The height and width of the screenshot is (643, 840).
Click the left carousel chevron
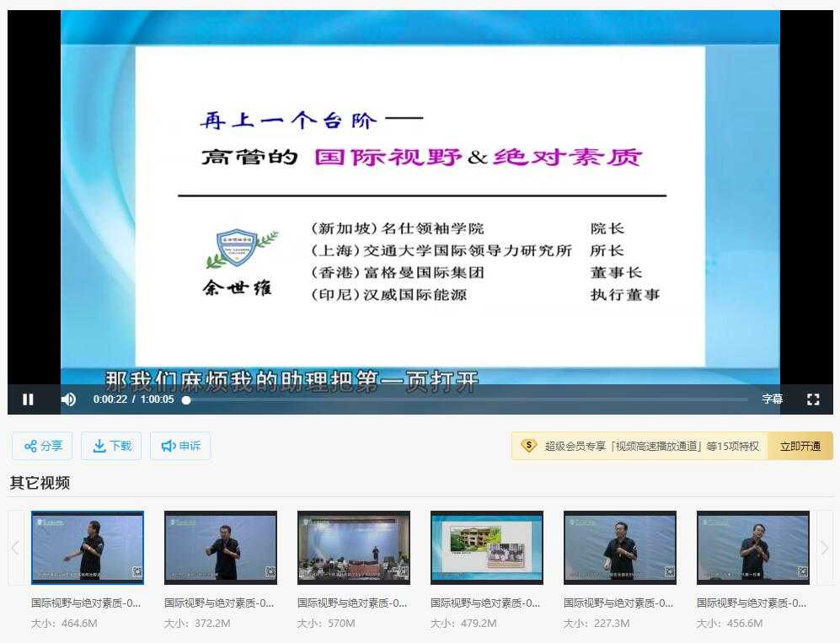click(x=13, y=548)
